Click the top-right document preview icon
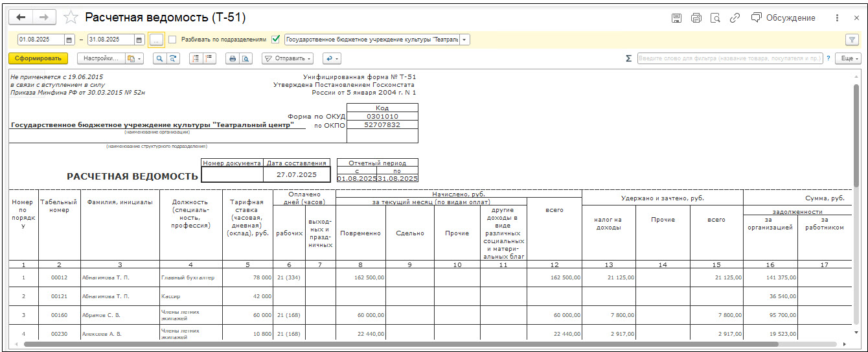Image resolution: width=868 pixels, height=352 pixels. point(716,18)
